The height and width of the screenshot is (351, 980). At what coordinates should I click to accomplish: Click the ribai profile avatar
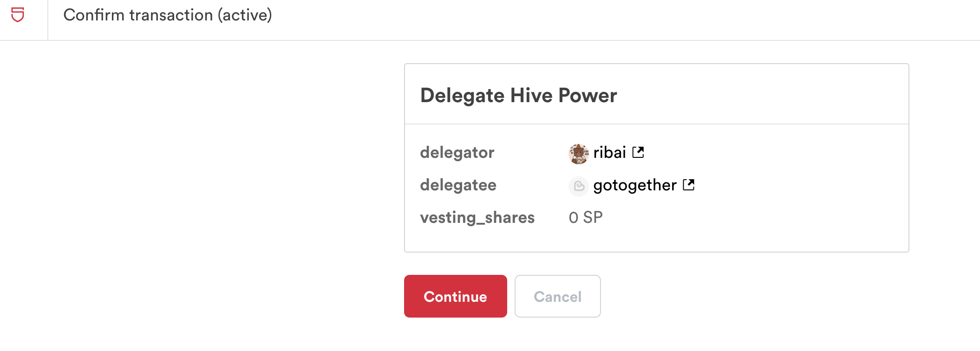[x=578, y=153]
